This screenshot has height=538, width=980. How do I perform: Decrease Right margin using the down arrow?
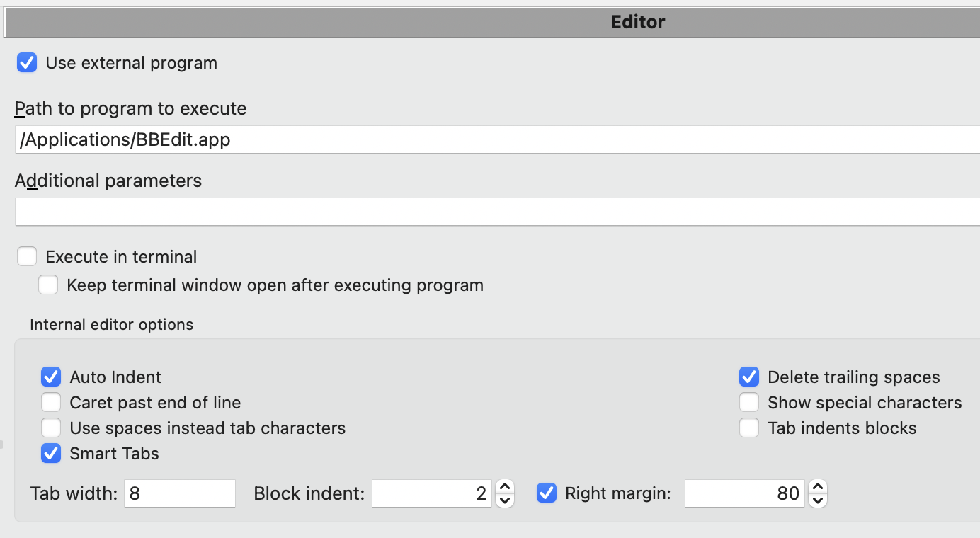point(817,498)
